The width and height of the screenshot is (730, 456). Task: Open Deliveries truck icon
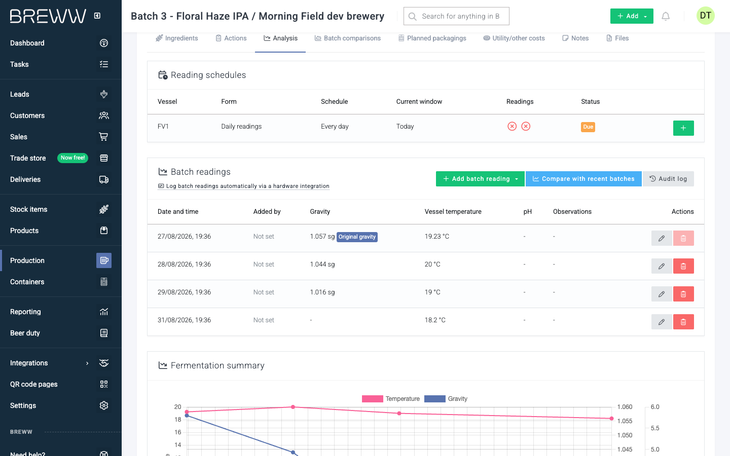coord(104,180)
